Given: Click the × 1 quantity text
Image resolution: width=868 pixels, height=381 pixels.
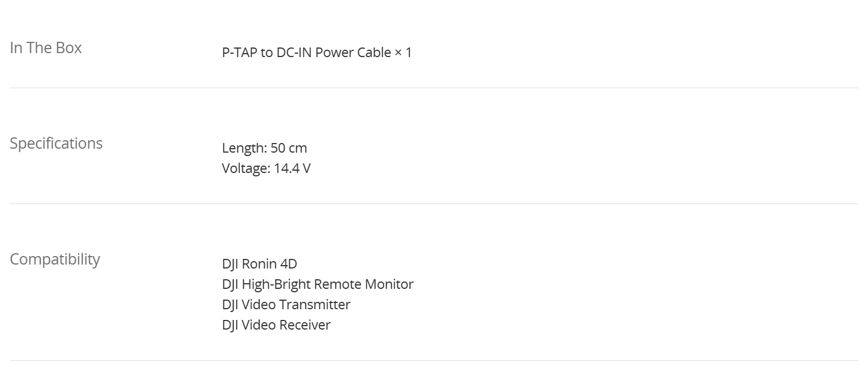Looking at the screenshot, I should 403,53.
